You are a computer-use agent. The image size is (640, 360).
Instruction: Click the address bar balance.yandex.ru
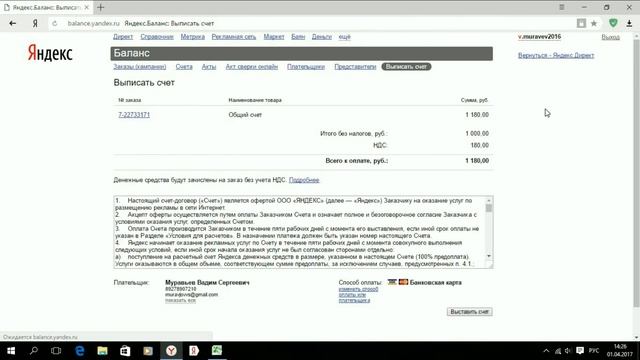[93, 23]
